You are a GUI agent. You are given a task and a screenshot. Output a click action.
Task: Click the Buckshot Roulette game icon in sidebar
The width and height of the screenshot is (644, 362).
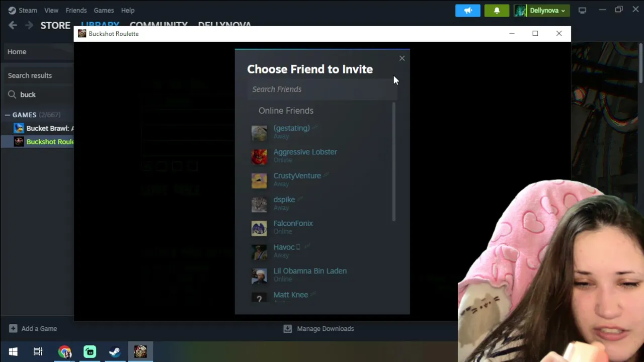(19, 142)
